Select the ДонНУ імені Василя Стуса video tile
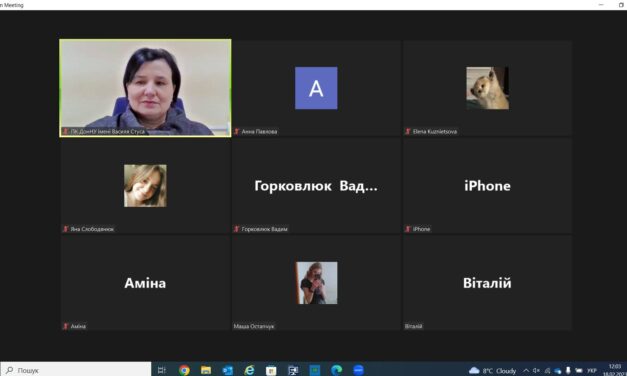The width and height of the screenshot is (627, 376). click(x=145, y=88)
